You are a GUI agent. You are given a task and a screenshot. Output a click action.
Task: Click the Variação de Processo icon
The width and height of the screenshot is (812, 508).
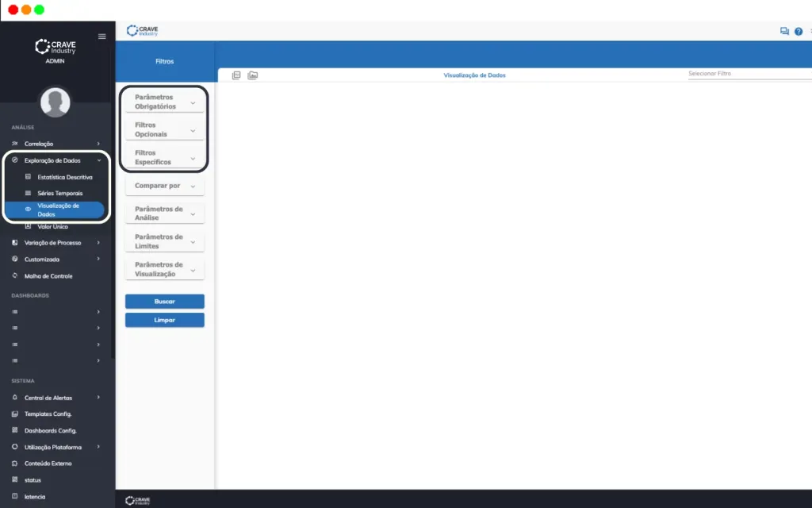click(x=14, y=243)
